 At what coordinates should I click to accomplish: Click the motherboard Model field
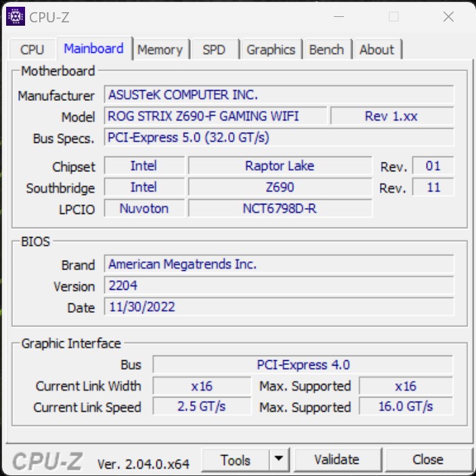[x=215, y=116]
